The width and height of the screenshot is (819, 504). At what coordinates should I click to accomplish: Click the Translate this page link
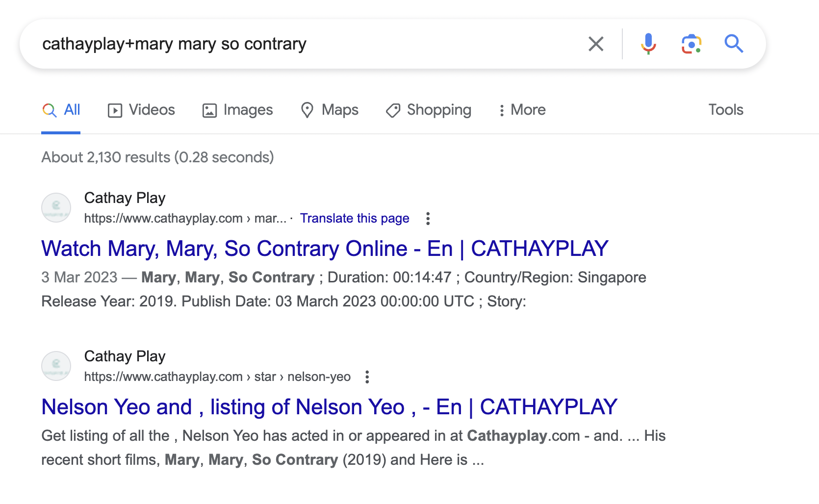(355, 218)
